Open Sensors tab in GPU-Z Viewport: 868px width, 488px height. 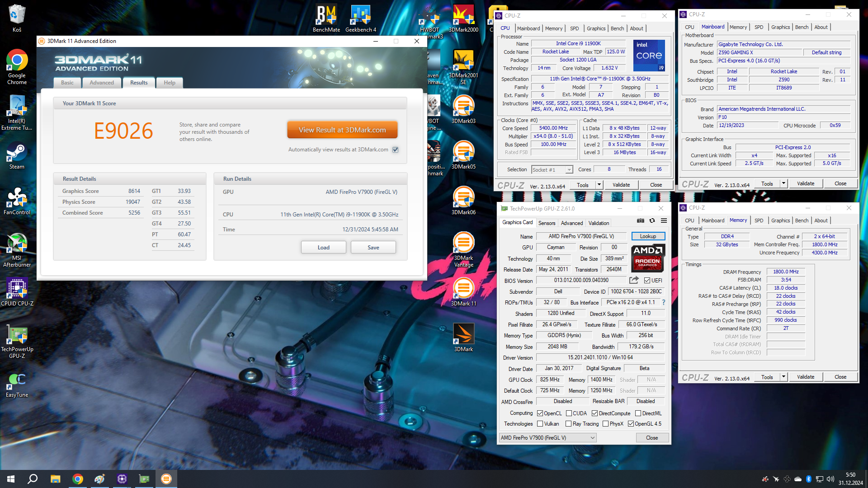point(547,223)
